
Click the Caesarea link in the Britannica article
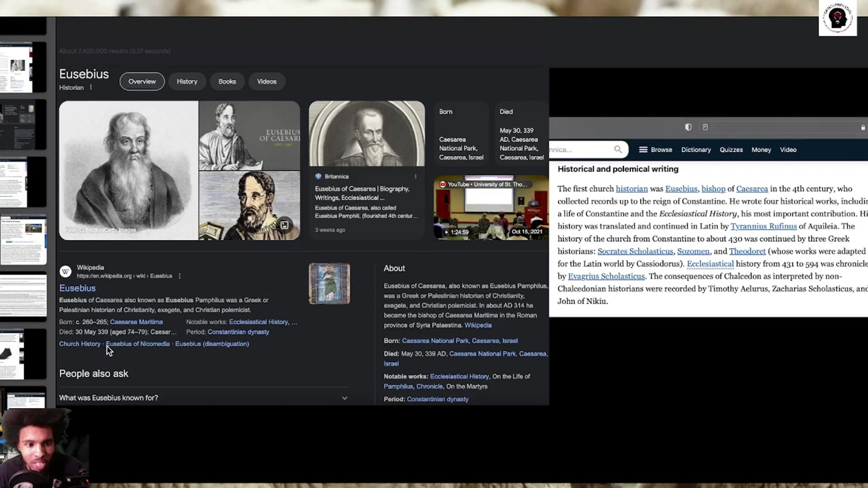click(752, 188)
